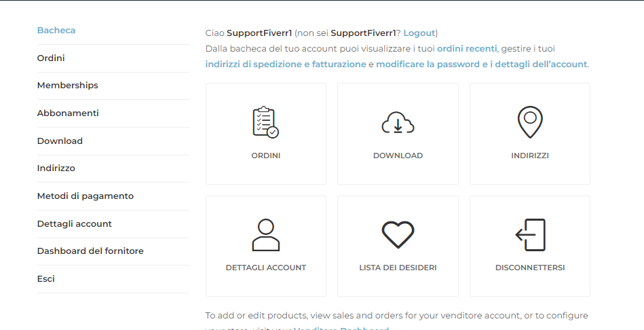Image resolution: width=644 pixels, height=330 pixels.
Task: Click the Dettagli Account person icon
Action: (266, 235)
